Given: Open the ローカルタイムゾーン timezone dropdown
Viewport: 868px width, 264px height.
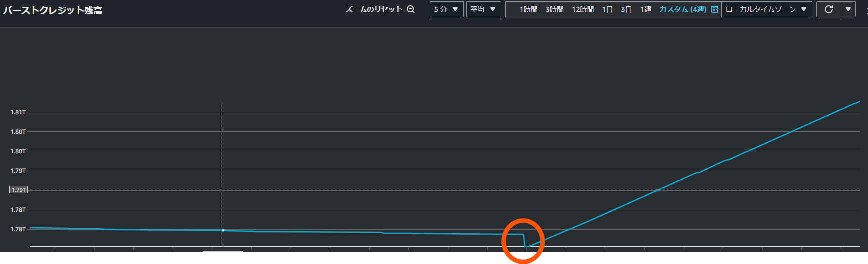Looking at the screenshot, I should click(x=767, y=9).
